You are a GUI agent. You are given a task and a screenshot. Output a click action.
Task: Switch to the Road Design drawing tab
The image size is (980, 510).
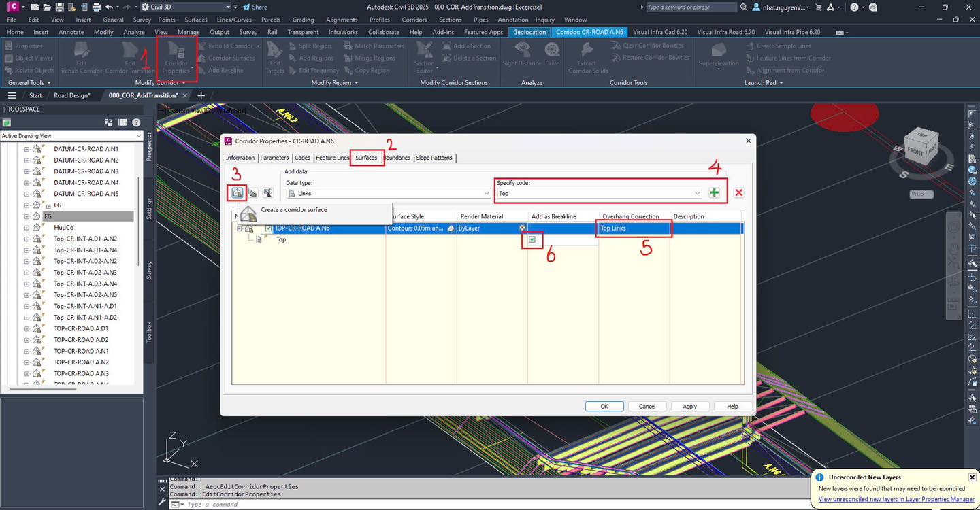(71, 95)
